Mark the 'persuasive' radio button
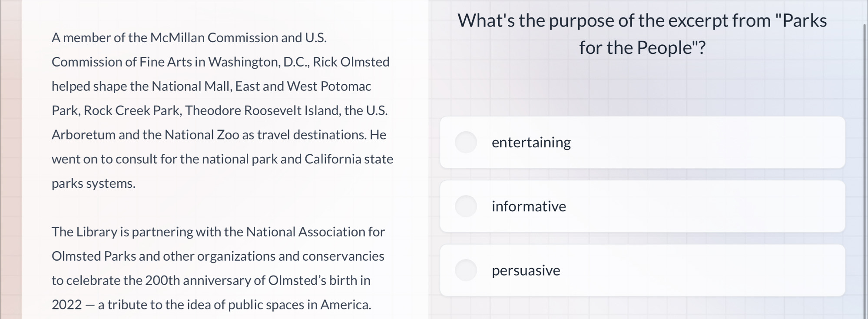This screenshot has height=319, width=868. click(466, 270)
